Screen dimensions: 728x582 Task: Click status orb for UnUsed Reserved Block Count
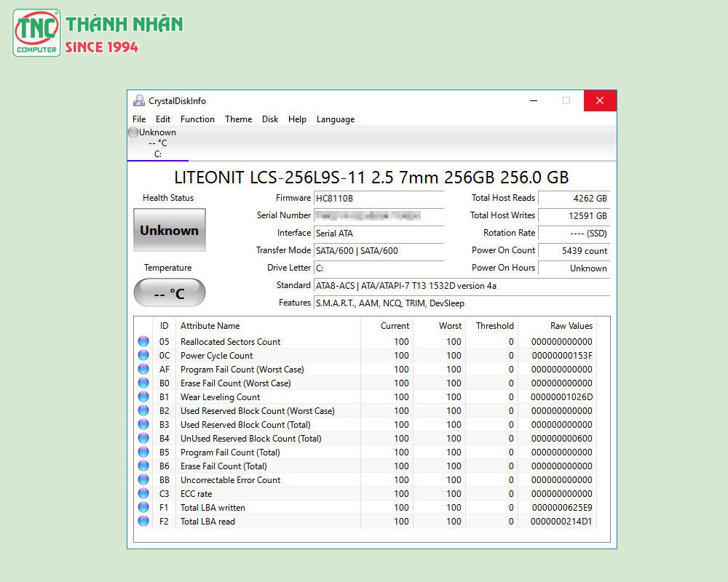coord(143,438)
